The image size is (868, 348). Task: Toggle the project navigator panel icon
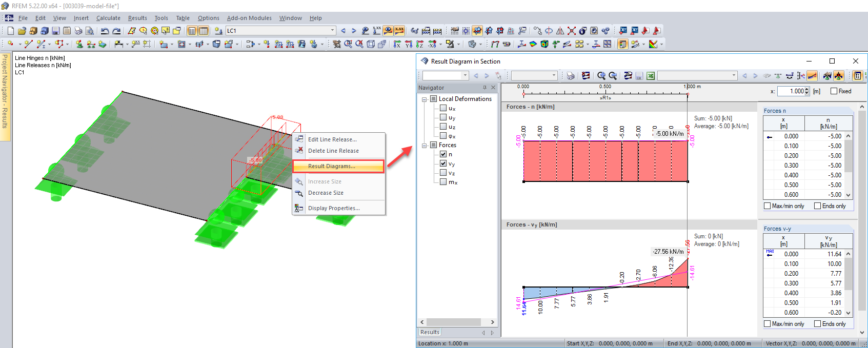point(192,31)
